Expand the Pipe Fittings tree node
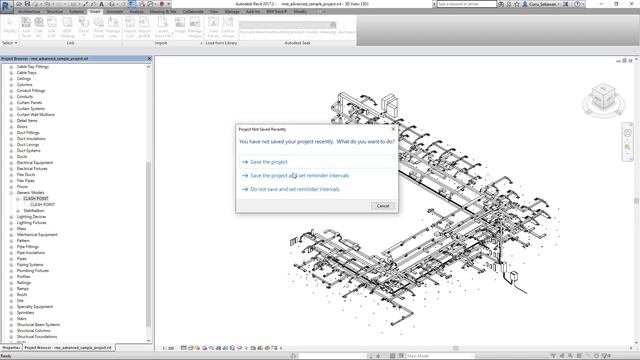 pyautogui.click(x=11, y=247)
